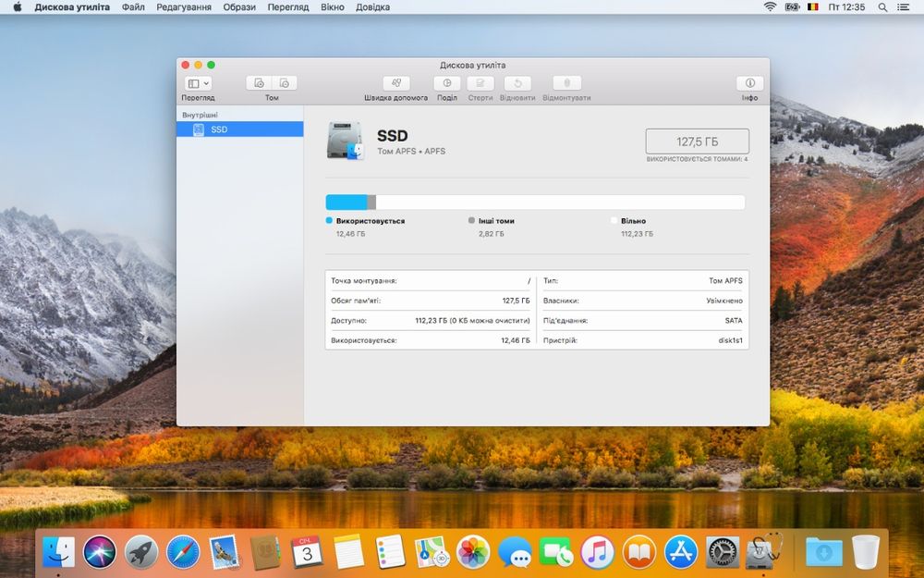Image resolution: width=924 pixels, height=578 pixels.
Task: Click the Wi-Fi status icon
Action: (x=770, y=7)
